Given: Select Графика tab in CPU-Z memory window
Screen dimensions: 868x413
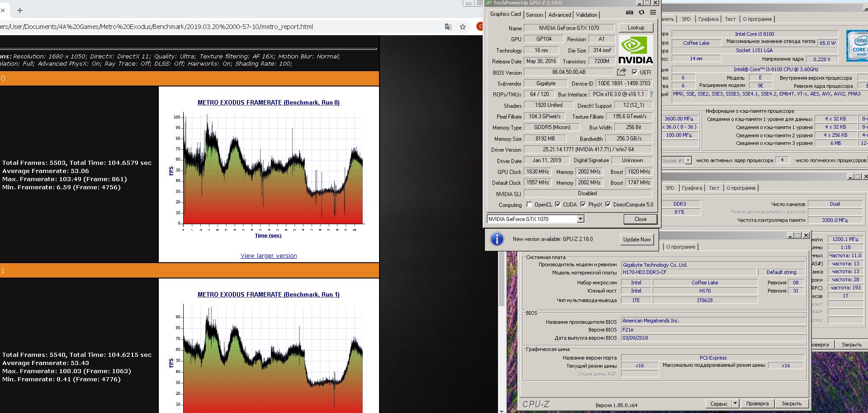Looking at the screenshot, I should pos(692,188).
